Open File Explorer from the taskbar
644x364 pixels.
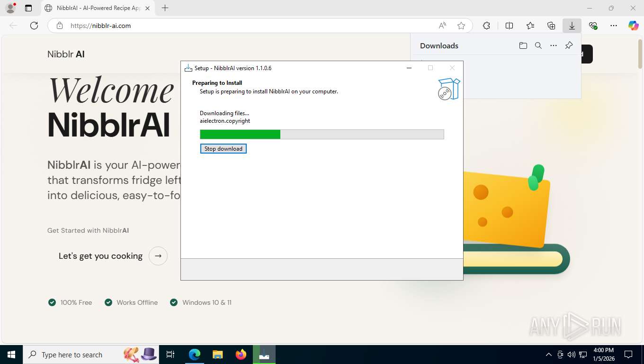(217, 355)
